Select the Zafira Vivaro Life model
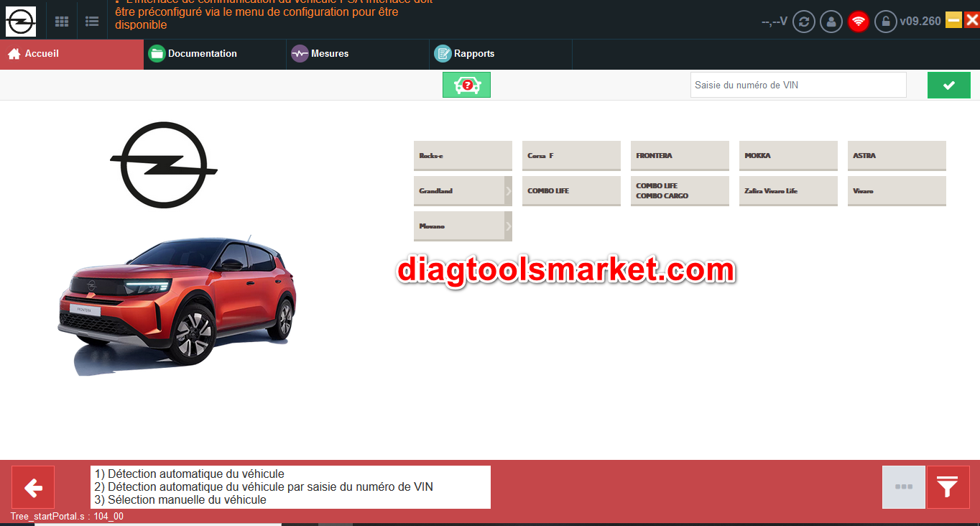The width and height of the screenshot is (980, 526). pos(787,191)
